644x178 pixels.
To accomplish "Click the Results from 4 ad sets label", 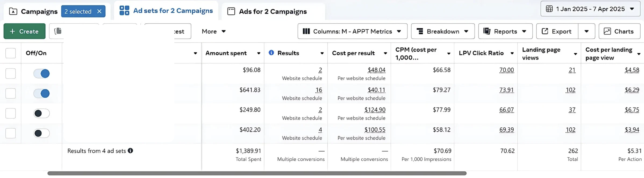I will point(96,151).
